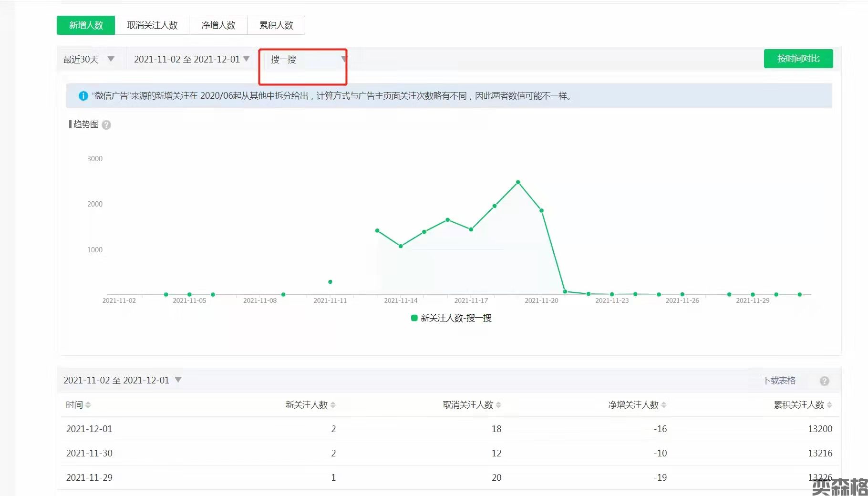Viewport: 868px width, 496px height.
Task: Sort by 取消关注人数 column arrows
Action: point(498,405)
